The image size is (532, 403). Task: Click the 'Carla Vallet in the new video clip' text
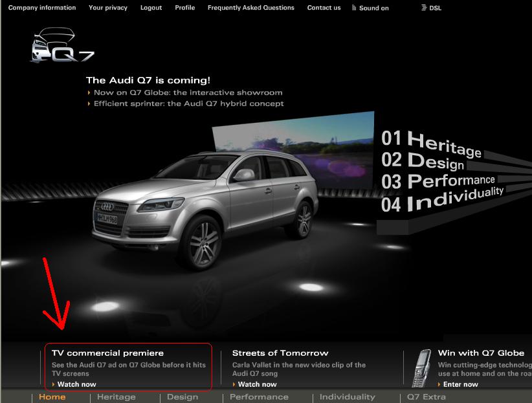pos(299,369)
